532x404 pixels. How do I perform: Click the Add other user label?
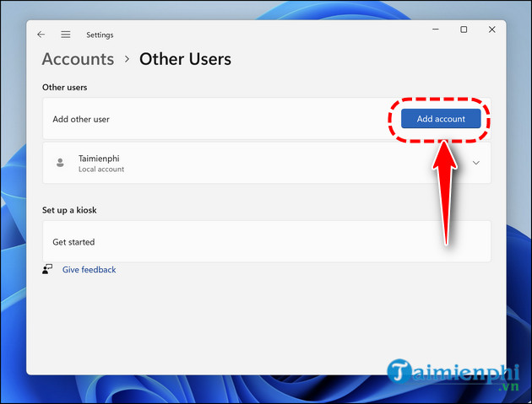[x=81, y=119]
